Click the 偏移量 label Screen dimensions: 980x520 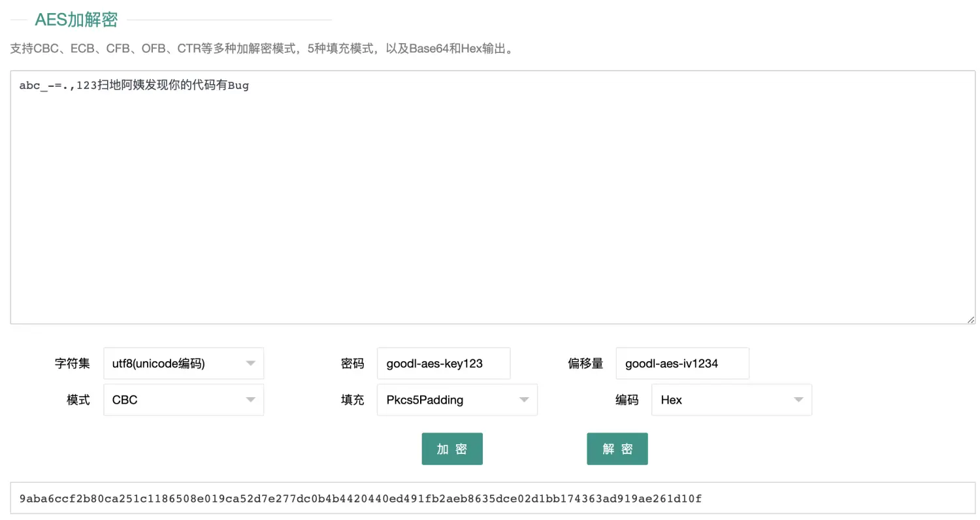(x=585, y=363)
